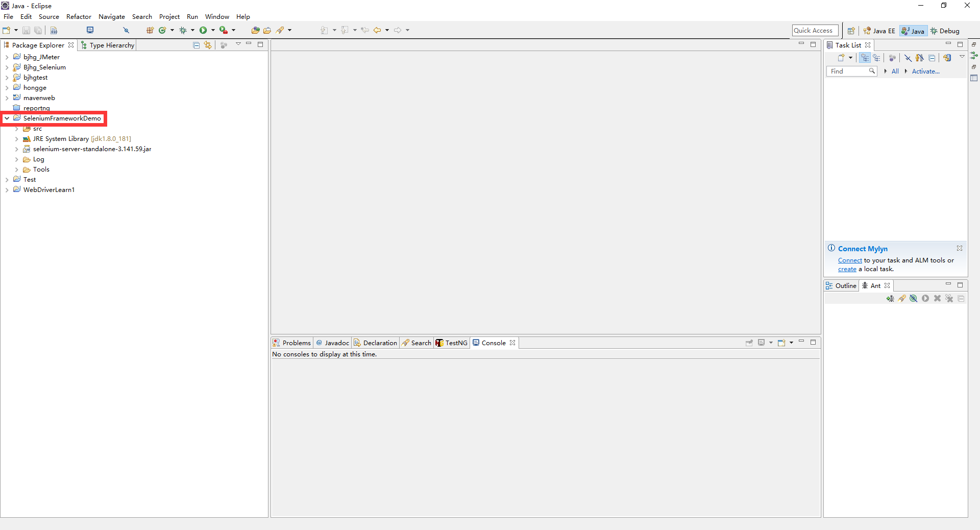Click the binary file 010 toolbar icon

pyautogui.click(x=54, y=30)
